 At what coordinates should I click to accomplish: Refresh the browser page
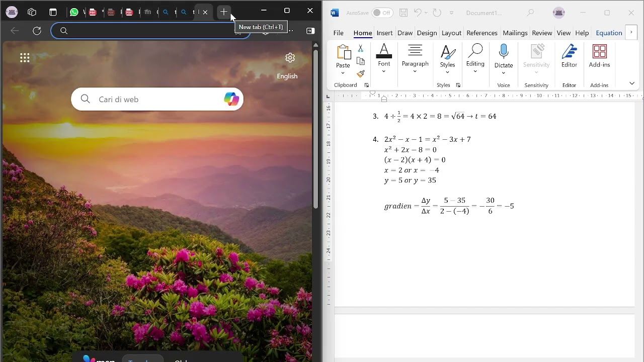37,31
